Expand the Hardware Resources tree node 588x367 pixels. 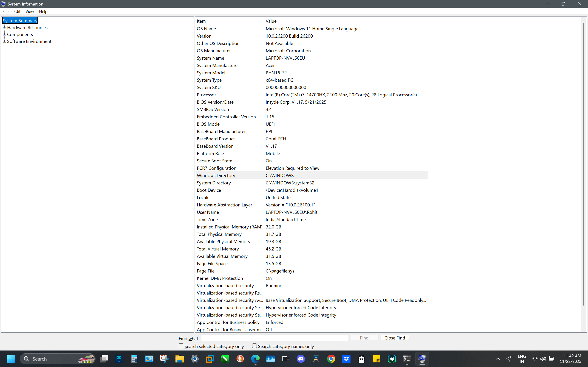coord(4,28)
